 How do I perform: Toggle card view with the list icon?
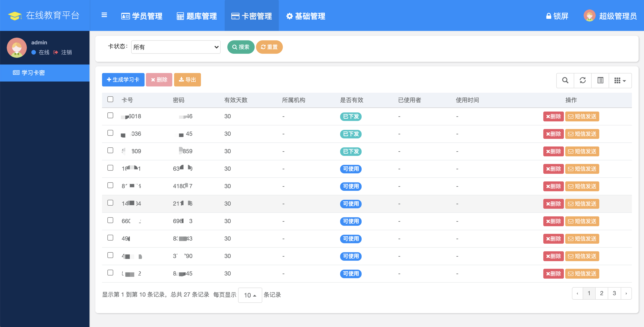(x=600, y=80)
